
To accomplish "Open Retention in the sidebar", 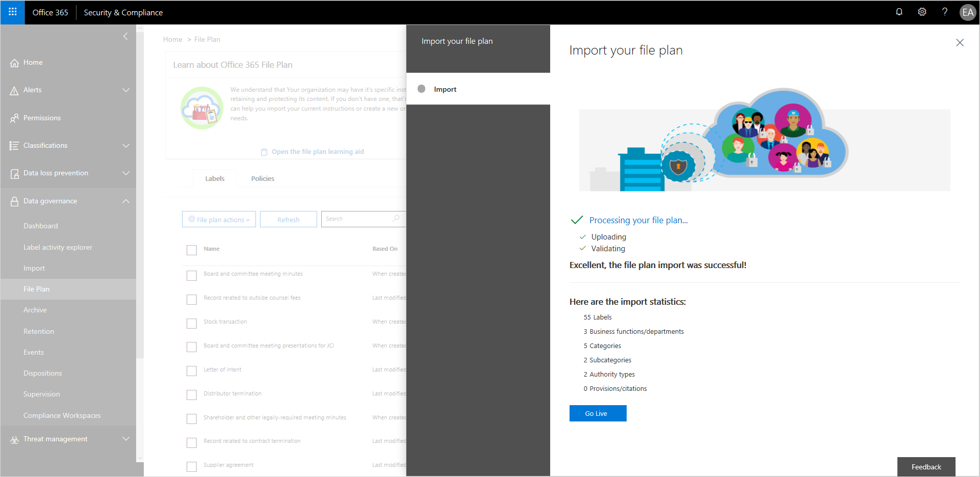I will point(39,331).
